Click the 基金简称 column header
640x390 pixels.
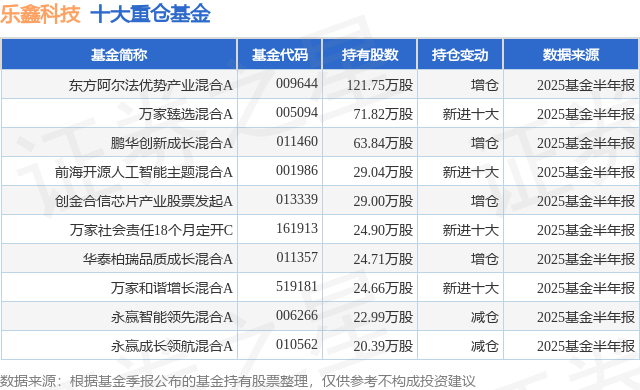119,55
